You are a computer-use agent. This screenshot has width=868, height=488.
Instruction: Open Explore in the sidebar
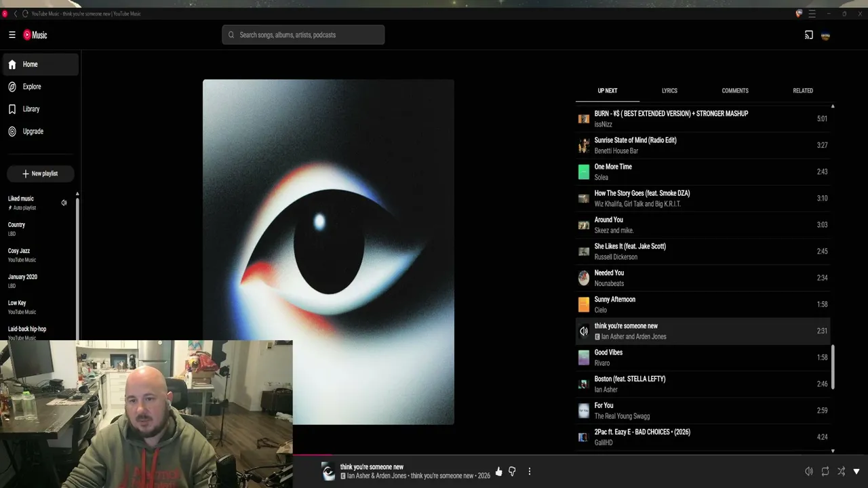click(x=39, y=87)
